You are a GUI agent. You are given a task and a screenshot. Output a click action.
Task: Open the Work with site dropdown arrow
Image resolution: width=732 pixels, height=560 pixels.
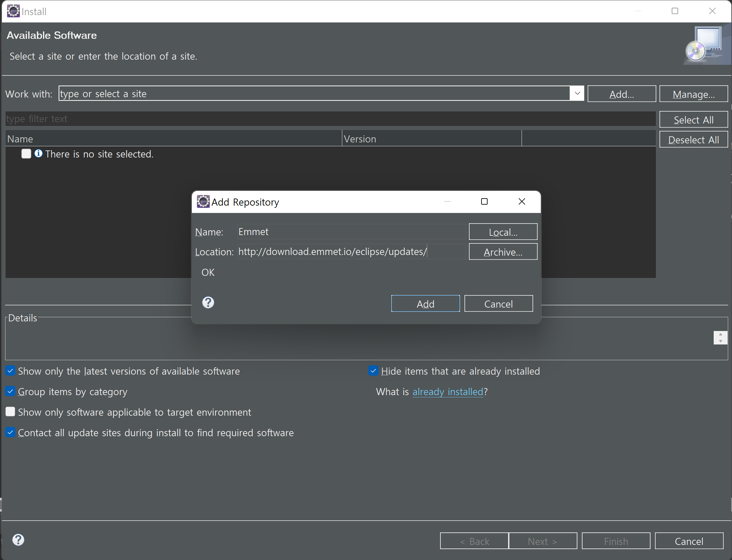pyautogui.click(x=577, y=93)
